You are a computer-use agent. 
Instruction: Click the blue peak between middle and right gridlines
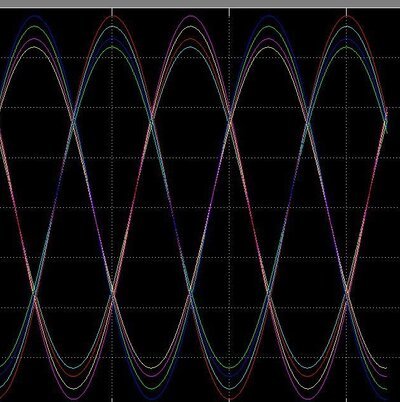[x=269, y=16]
